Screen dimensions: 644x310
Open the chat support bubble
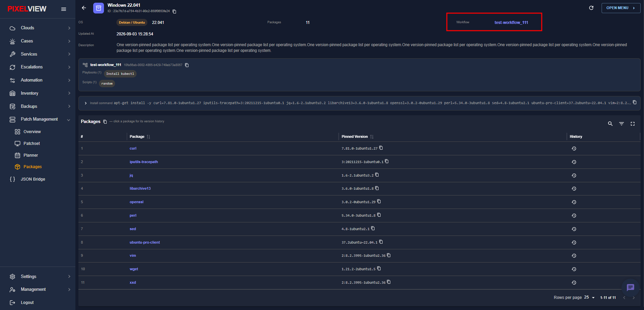pyautogui.click(x=630, y=287)
